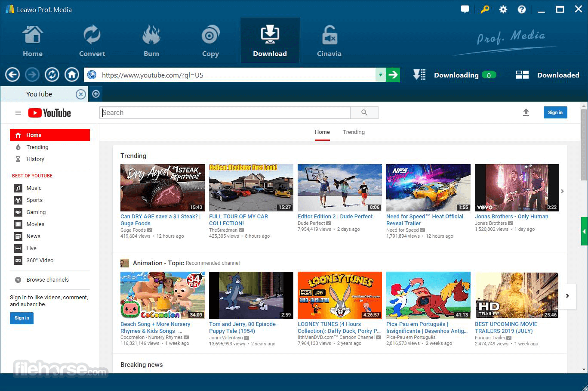Viewport: 588px width, 391px height.
Task: Open the Copy module
Action: 210,41
